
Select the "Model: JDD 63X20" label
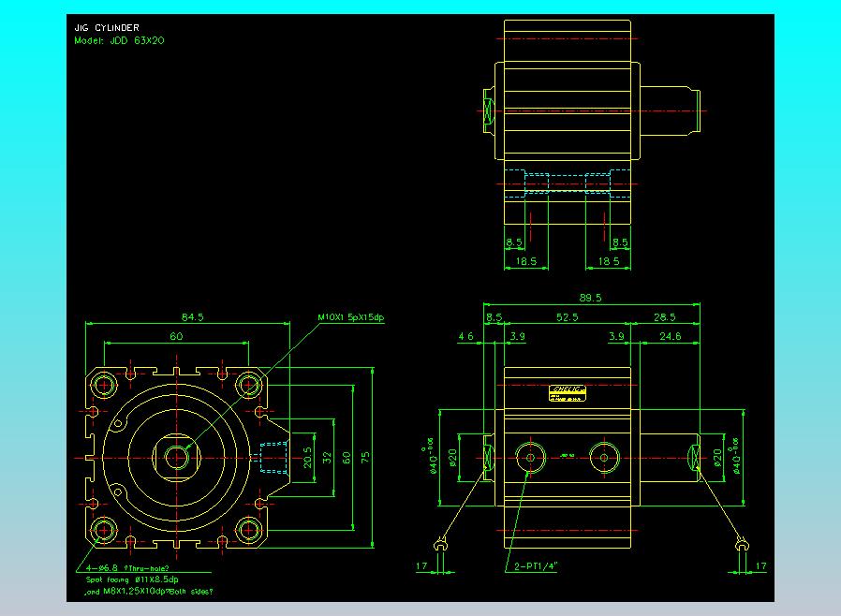click(119, 41)
